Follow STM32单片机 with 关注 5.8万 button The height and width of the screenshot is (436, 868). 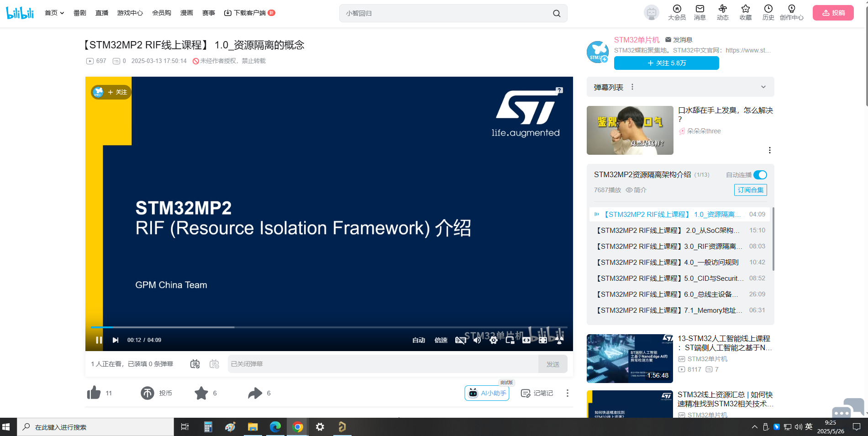click(667, 63)
